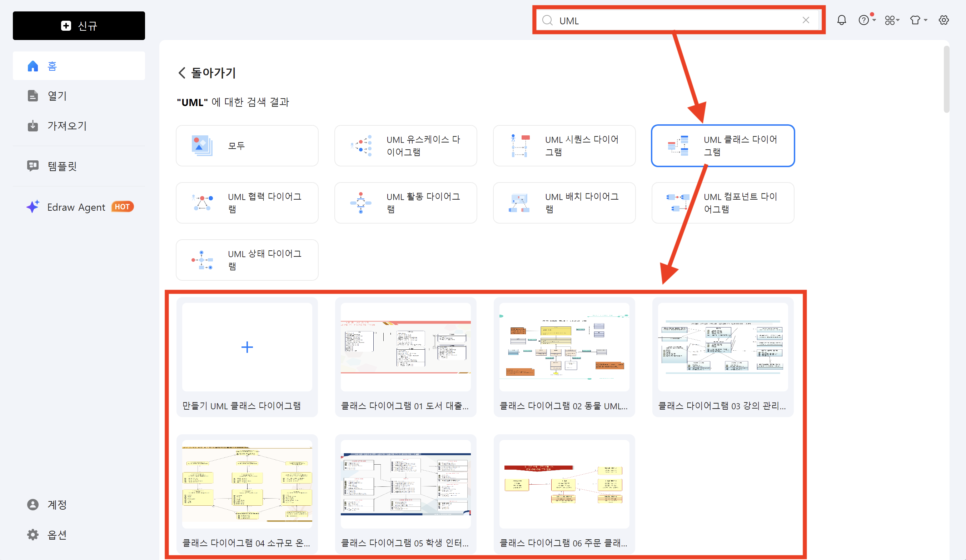Image resolution: width=966 pixels, height=560 pixels.
Task: Open the 열기 menu item
Action: point(57,96)
